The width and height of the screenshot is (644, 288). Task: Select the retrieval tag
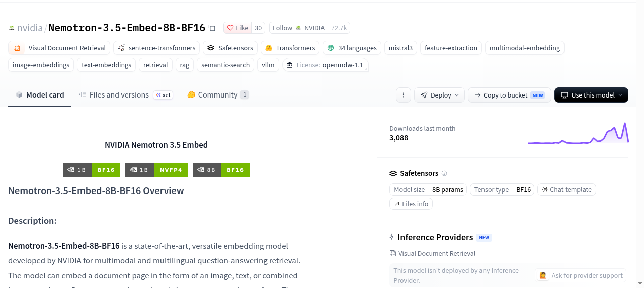tap(155, 65)
